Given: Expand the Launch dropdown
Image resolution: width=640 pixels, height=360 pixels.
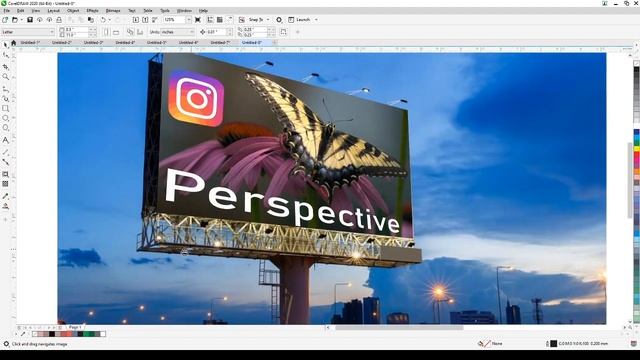Looking at the screenshot, I should [x=316, y=20].
